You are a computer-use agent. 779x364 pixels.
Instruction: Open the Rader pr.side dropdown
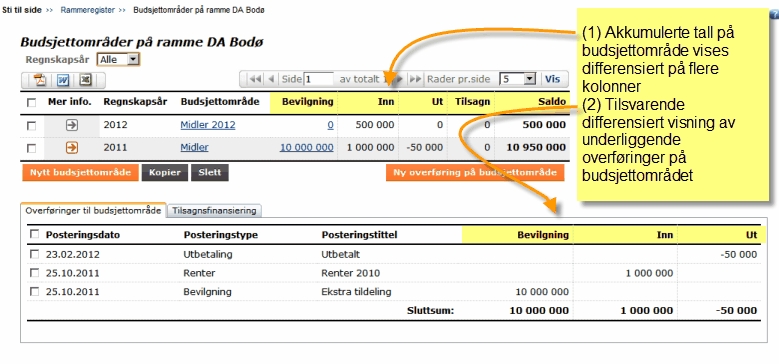(517, 79)
